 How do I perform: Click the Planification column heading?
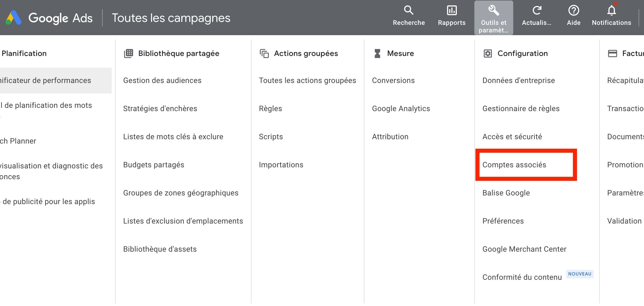pyautogui.click(x=24, y=54)
